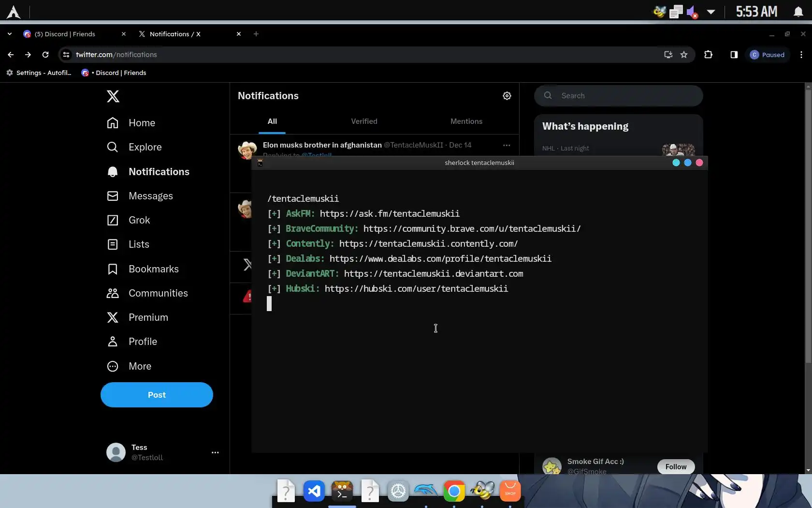Open a new browser tab
Viewport: 812px width, 508px height.
click(x=256, y=34)
